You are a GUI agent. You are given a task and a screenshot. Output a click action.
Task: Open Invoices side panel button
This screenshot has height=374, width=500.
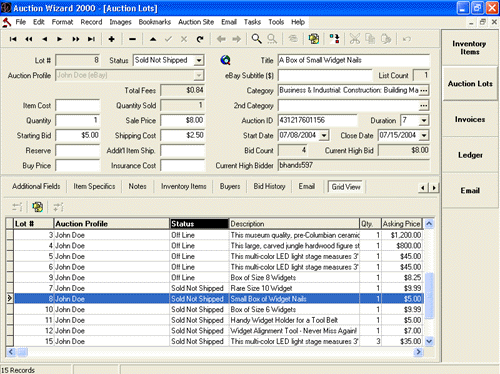click(470, 119)
